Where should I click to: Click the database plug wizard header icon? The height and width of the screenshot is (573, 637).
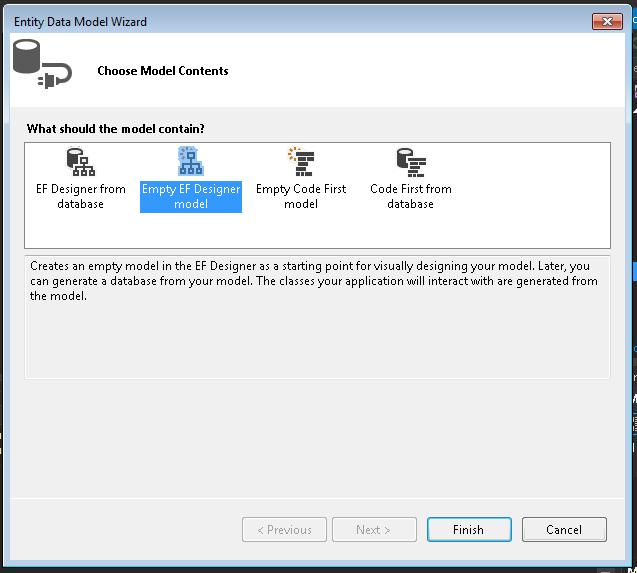click(42, 64)
